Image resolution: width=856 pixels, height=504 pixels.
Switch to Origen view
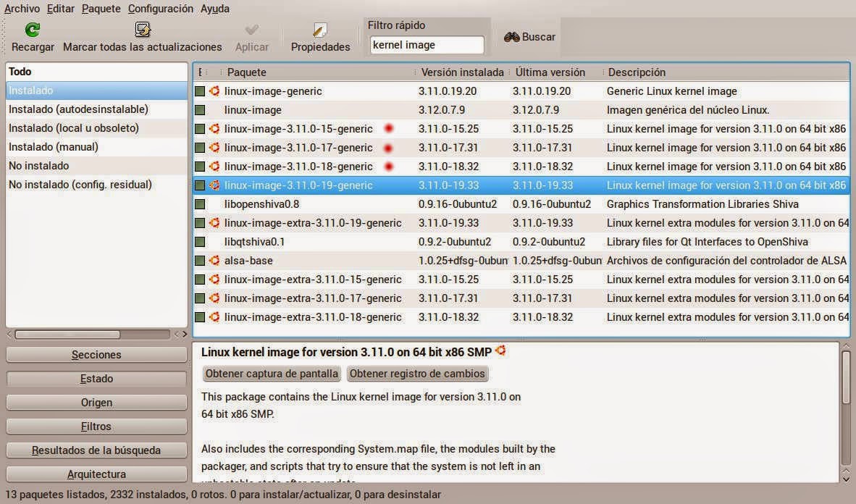click(96, 403)
